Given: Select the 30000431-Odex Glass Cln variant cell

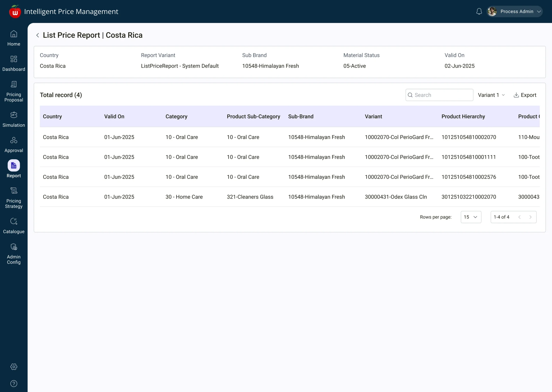Looking at the screenshot, I should coord(396,197).
